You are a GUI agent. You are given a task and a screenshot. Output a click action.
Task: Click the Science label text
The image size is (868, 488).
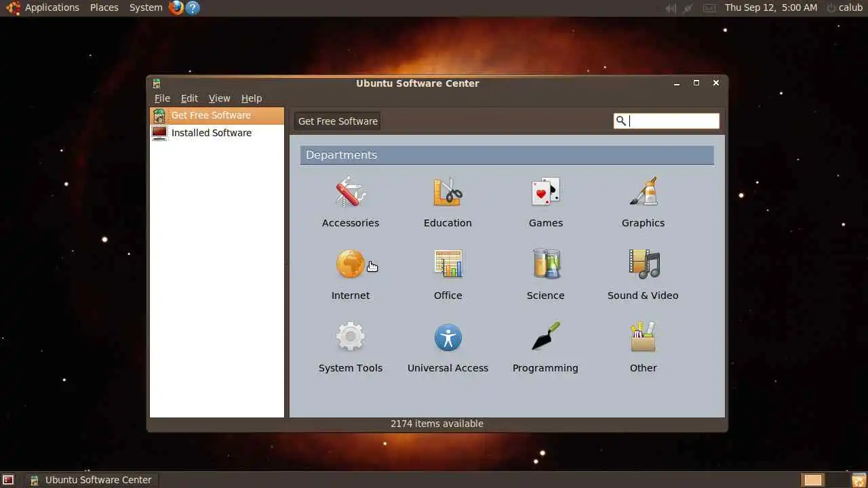pos(546,296)
